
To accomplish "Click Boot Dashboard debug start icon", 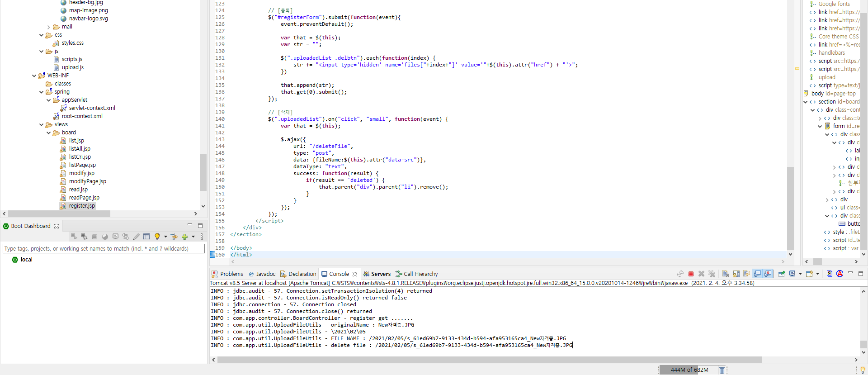I will [x=84, y=237].
